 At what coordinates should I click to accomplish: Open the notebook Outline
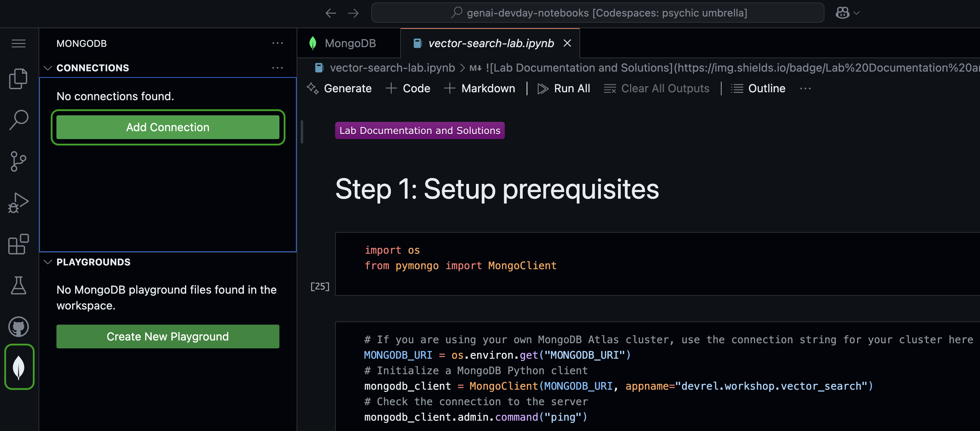[758, 89]
